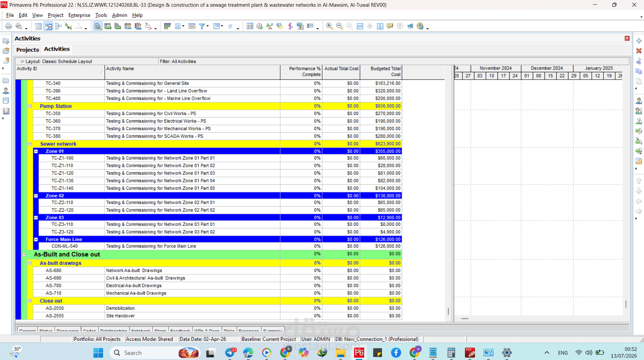The width and height of the screenshot is (644, 360).
Task: Collapse the As-Built and Close out group
Action: pos(24,255)
